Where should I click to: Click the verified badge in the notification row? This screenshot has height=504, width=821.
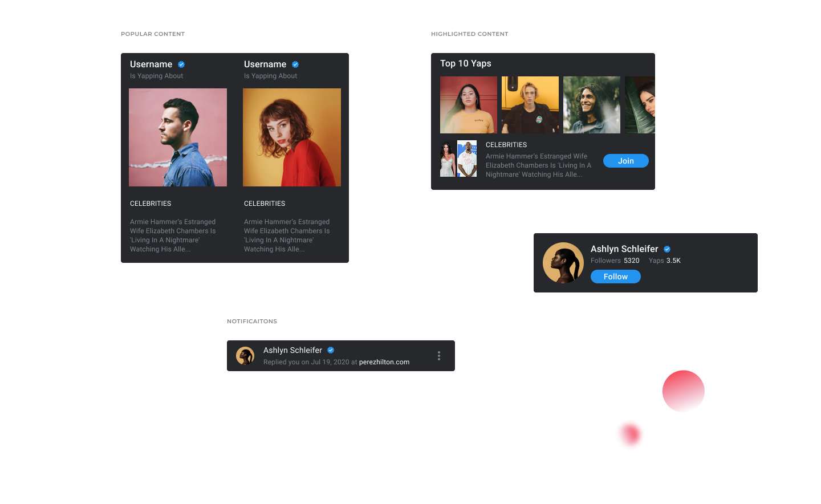click(331, 350)
